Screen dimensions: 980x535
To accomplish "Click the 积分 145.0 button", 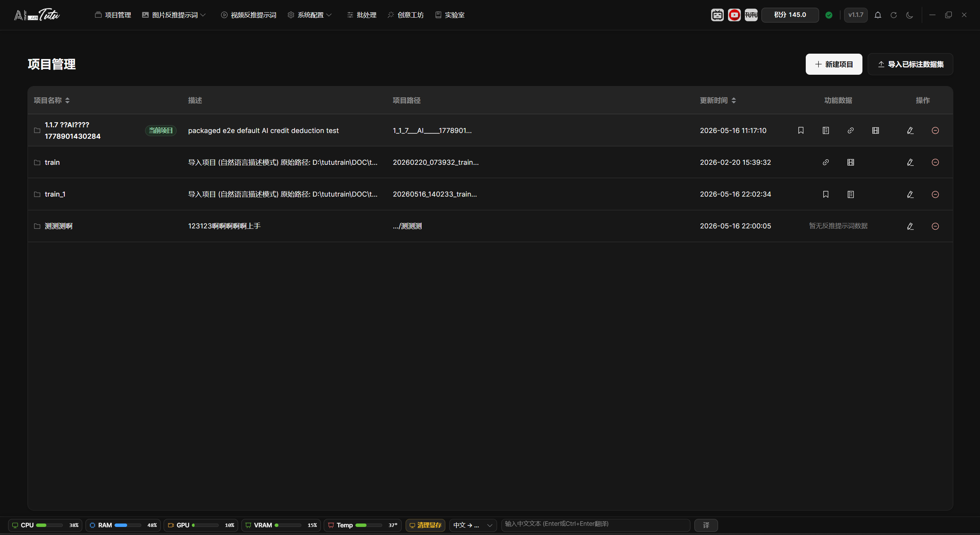I will click(x=790, y=15).
